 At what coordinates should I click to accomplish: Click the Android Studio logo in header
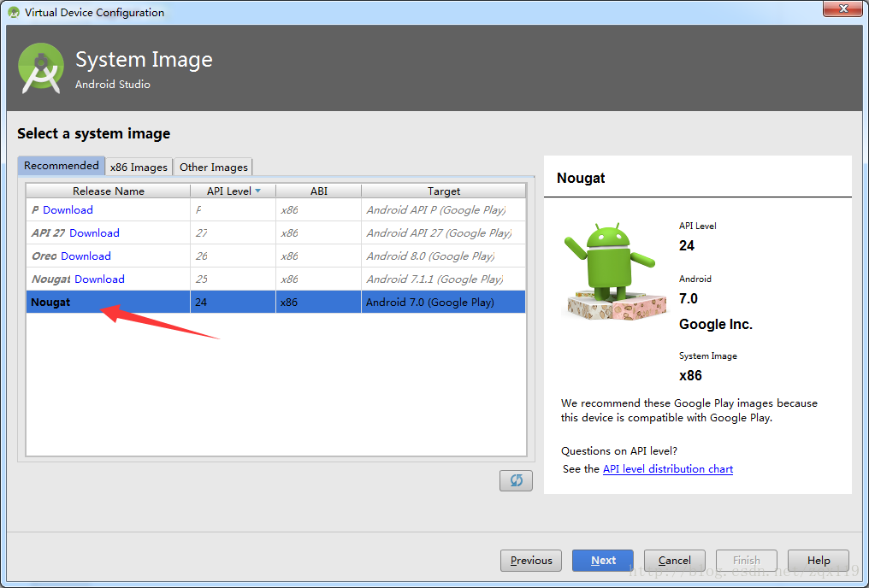point(40,68)
